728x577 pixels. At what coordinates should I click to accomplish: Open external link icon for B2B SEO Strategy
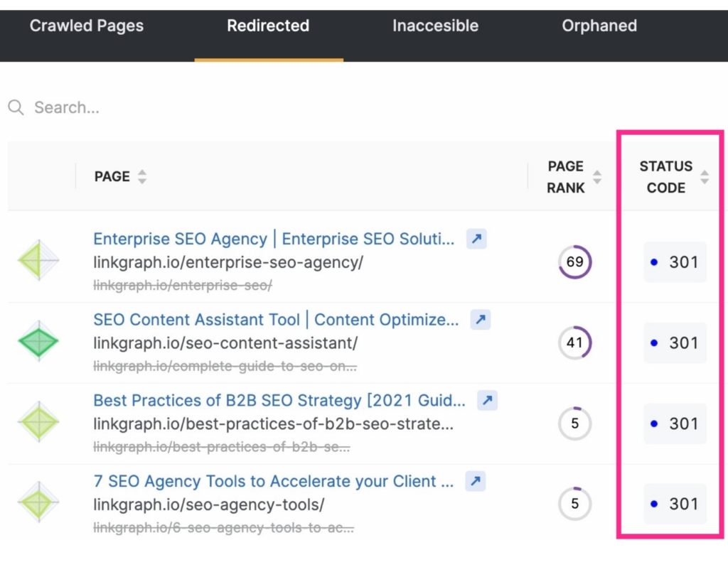487,401
